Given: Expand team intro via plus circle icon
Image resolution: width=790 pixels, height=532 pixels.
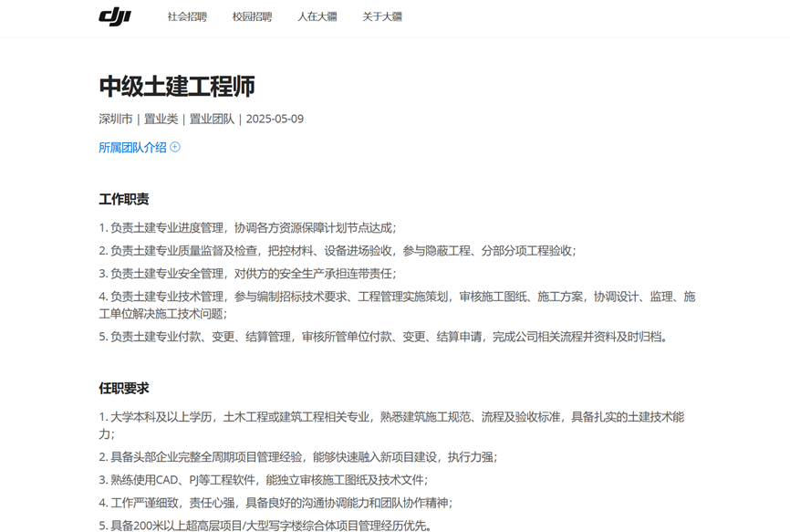Looking at the screenshot, I should (175, 147).
